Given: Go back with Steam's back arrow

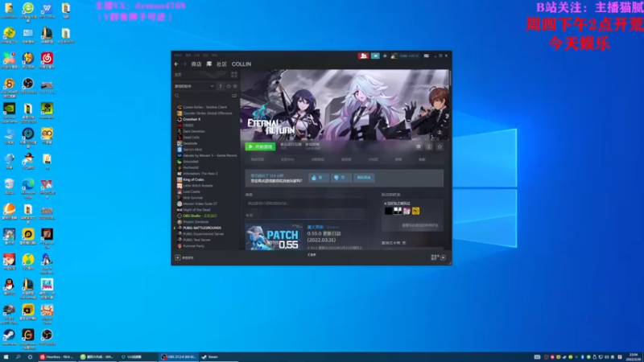Looking at the screenshot, I should pyautogui.click(x=176, y=64).
